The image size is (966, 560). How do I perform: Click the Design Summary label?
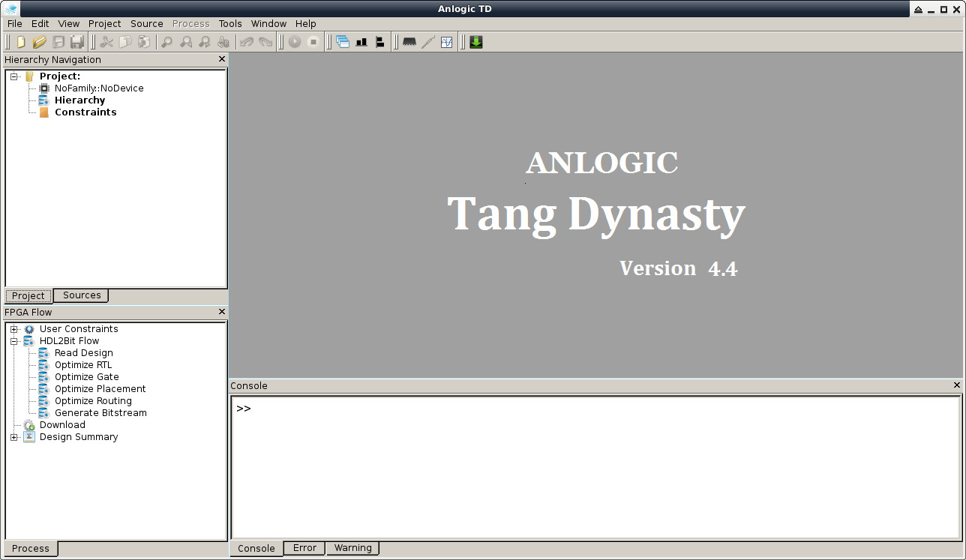79,437
